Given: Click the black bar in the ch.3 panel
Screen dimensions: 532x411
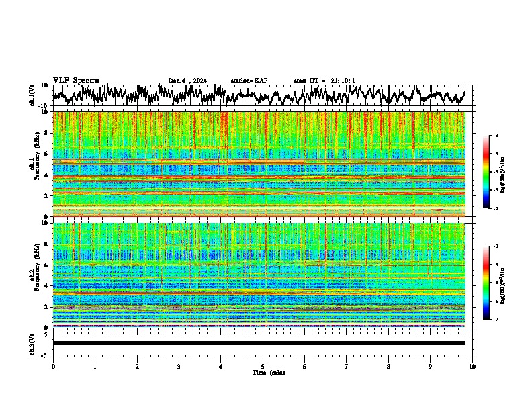Looking at the screenshot, I should point(259,343).
